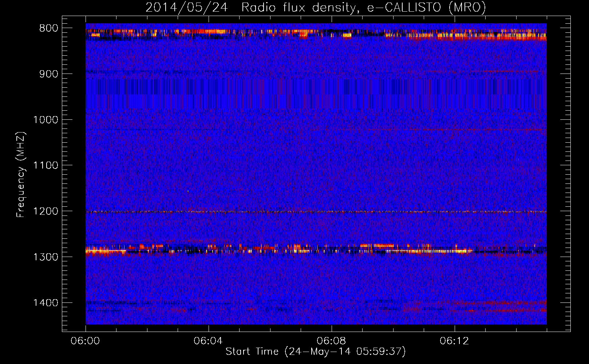Click the 06:08 time axis label
This screenshot has width=589, height=364.
331,341
